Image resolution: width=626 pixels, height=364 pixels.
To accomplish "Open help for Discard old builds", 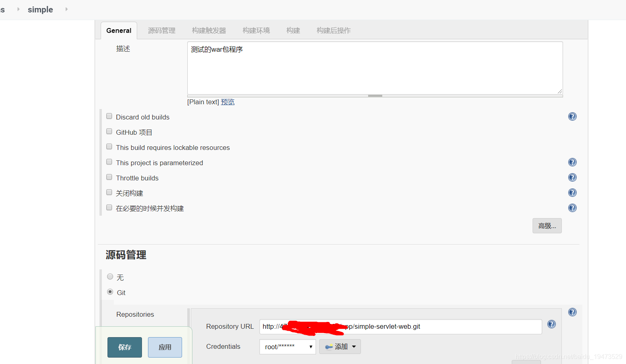I will (572, 117).
